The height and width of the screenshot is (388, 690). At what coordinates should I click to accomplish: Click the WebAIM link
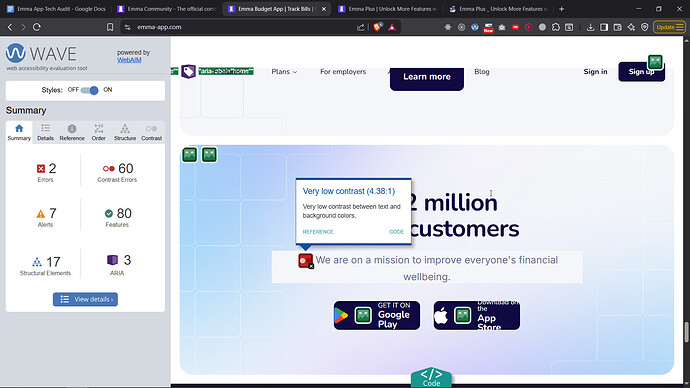[129, 60]
